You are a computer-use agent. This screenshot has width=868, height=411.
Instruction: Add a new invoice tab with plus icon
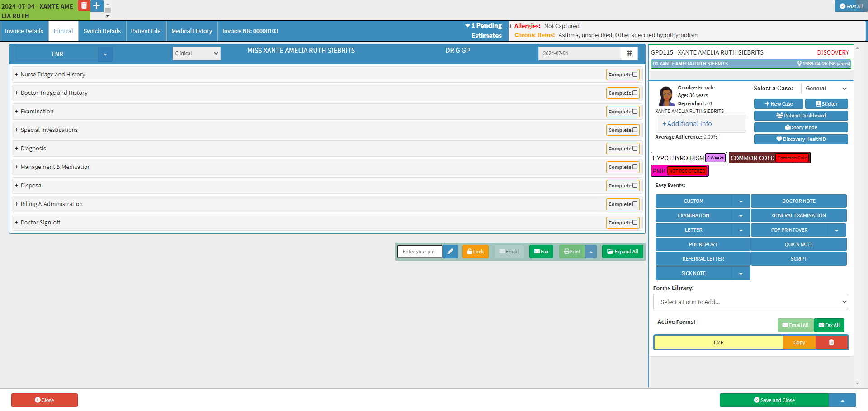pyautogui.click(x=97, y=5)
